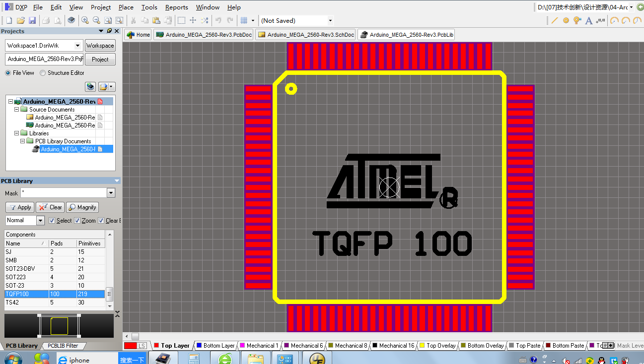The image size is (644, 364).
Task: Click the Magnify button
Action: (82, 207)
